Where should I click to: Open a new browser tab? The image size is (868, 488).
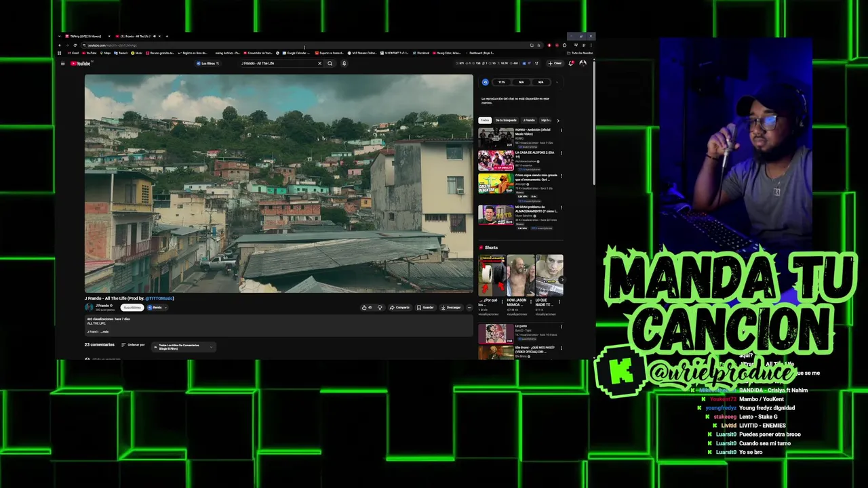(167, 36)
